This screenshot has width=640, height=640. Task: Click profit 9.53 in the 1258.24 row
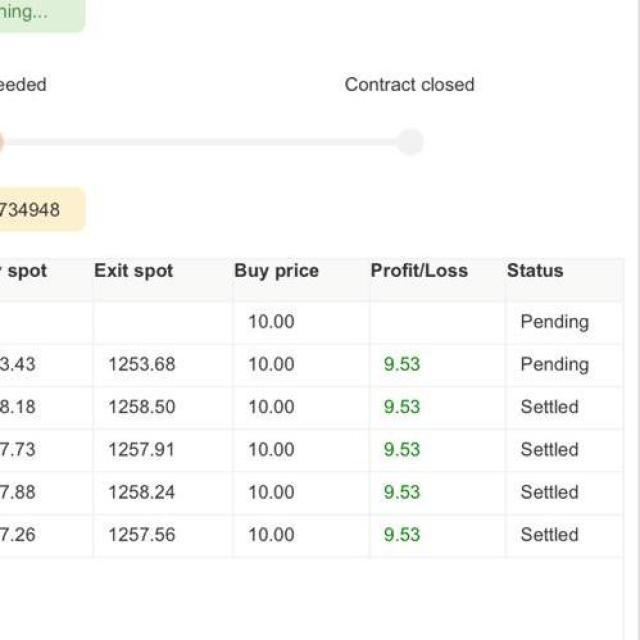tap(402, 492)
